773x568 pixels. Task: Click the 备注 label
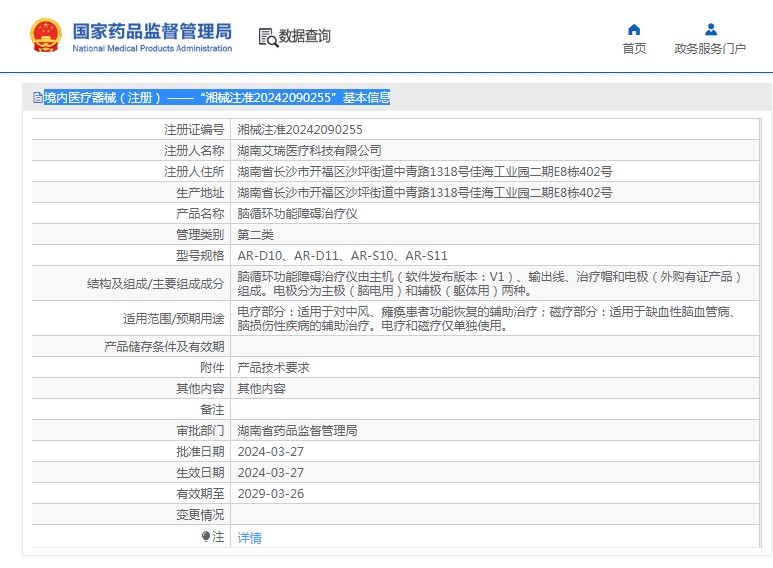point(212,410)
